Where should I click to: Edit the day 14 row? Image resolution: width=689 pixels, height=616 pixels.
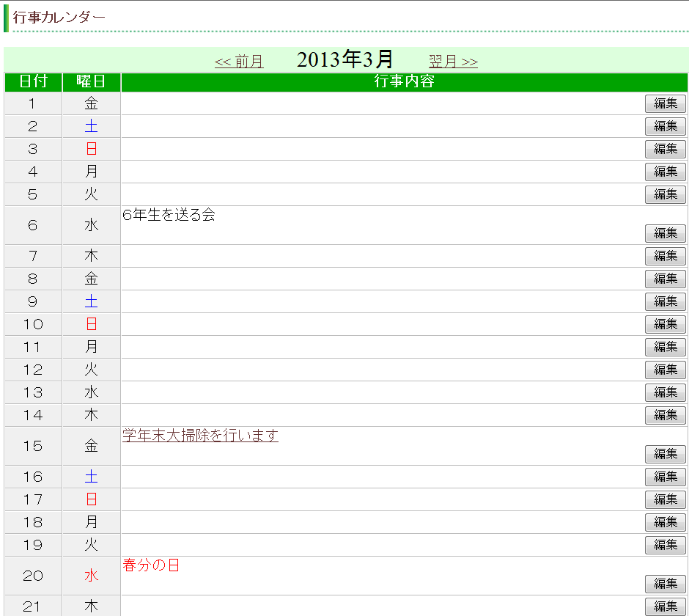[666, 415]
